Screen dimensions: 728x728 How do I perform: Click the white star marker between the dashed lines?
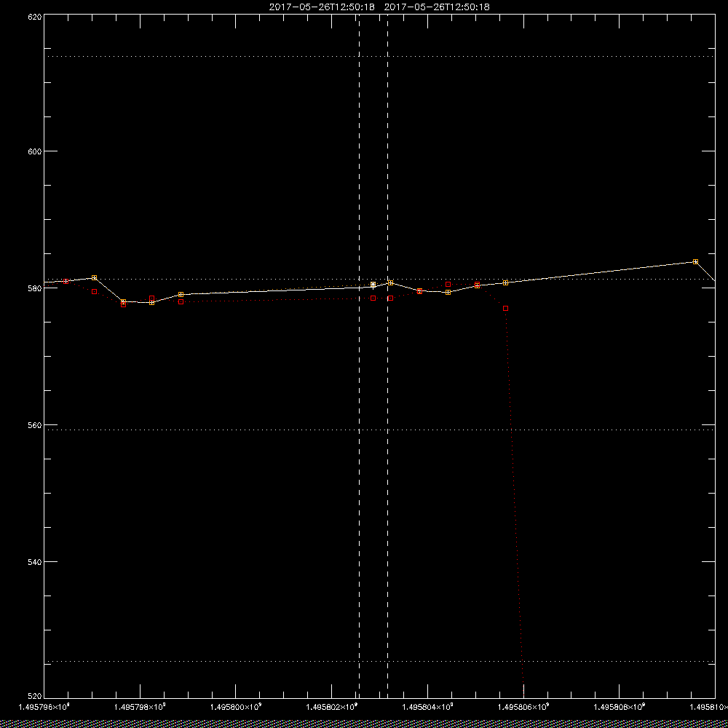pos(373,285)
